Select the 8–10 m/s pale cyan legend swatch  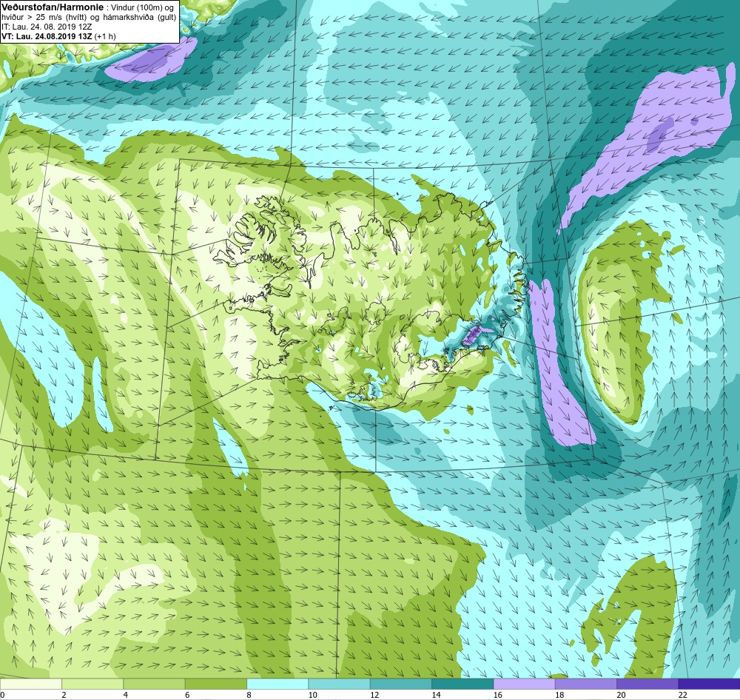click(277, 684)
